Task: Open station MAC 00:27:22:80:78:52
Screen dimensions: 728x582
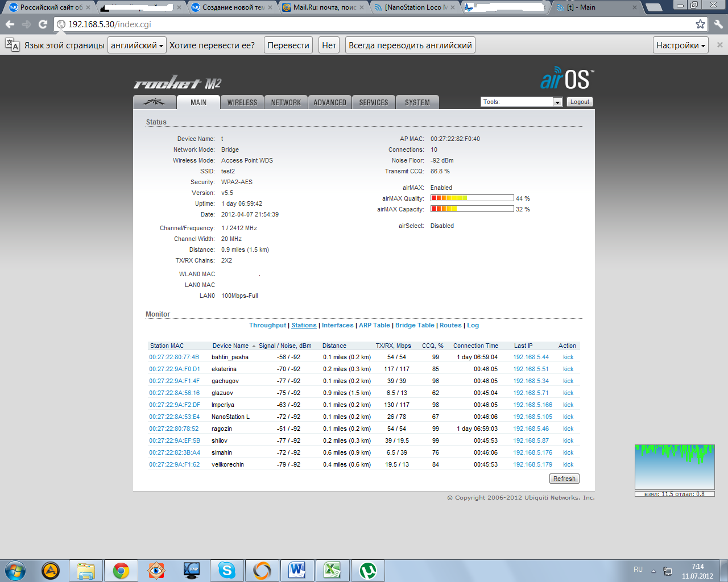Action: [174, 429]
